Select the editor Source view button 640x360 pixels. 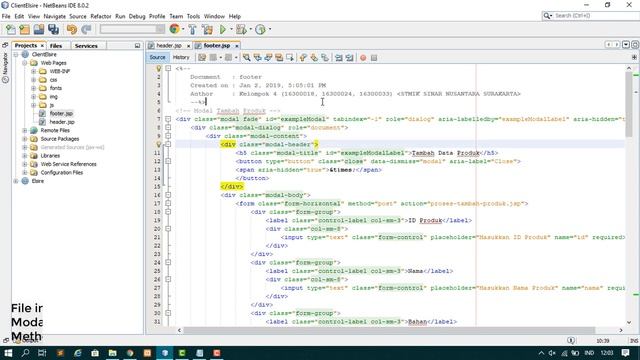(x=157, y=58)
